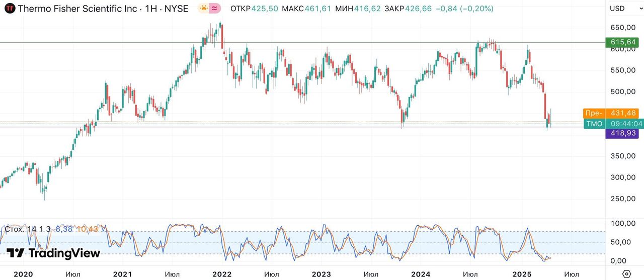Click the 2025 label on time axis
Image resolution: width=644 pixels, height=280 pixels.
click(x=522, y=274)
